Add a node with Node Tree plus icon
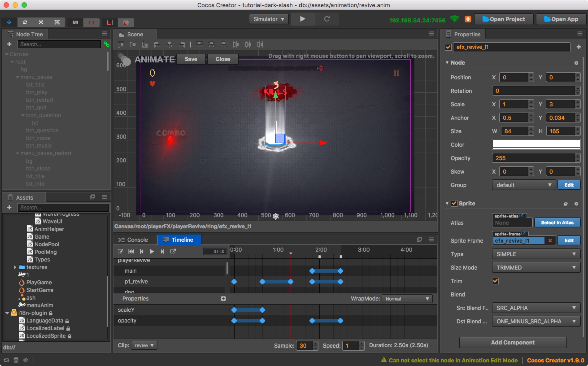 [x=9, y=44]
